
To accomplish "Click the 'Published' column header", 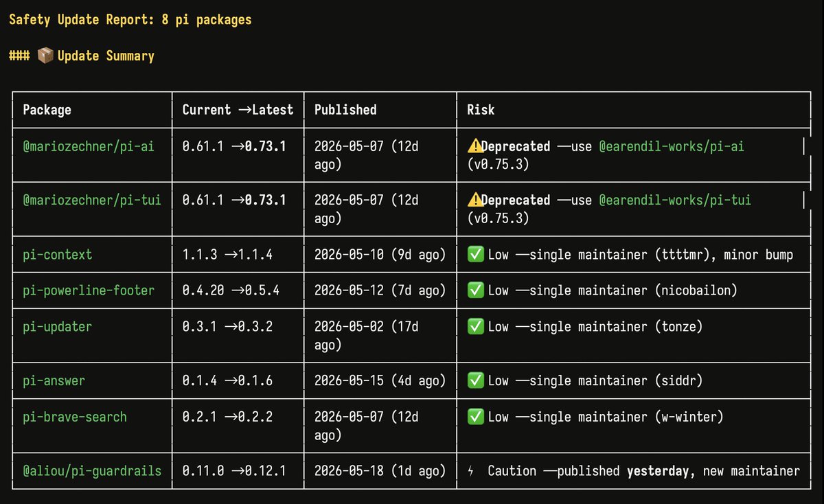I will 345,110.
